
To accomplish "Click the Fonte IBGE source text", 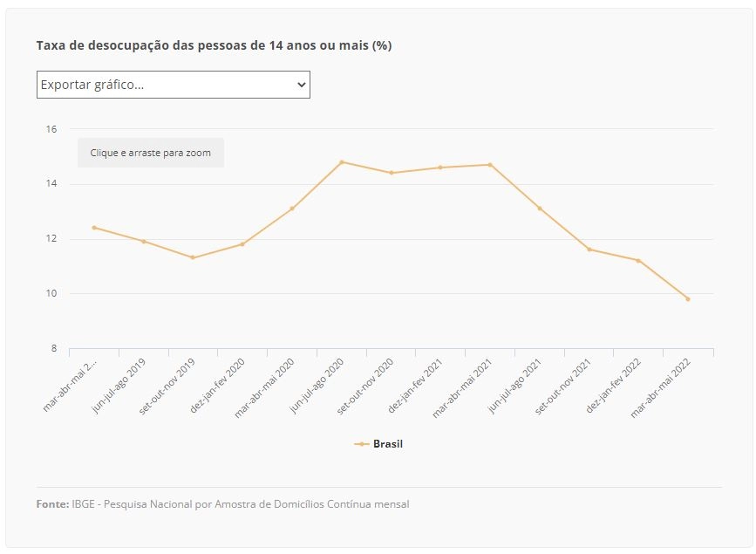I will (222, 504).
